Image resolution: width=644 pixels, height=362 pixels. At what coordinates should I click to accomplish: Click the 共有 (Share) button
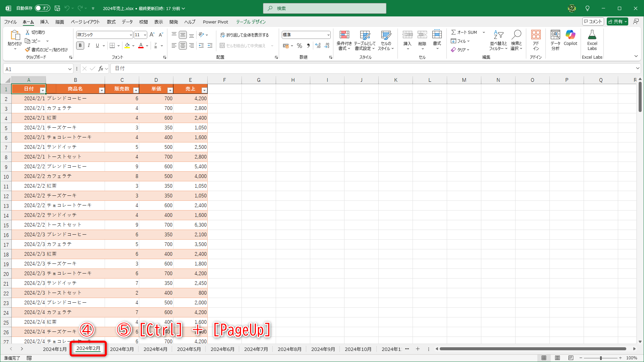click(617, 21)
